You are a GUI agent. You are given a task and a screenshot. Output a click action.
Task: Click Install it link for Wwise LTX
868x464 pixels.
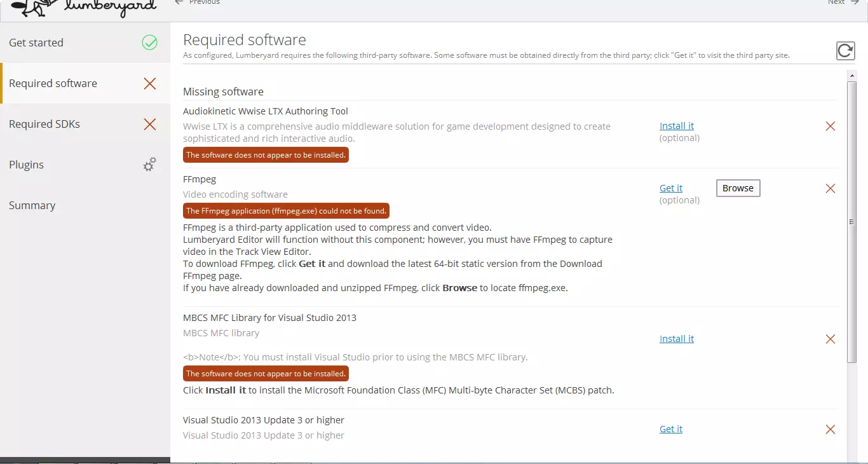(x=677, y=126)
